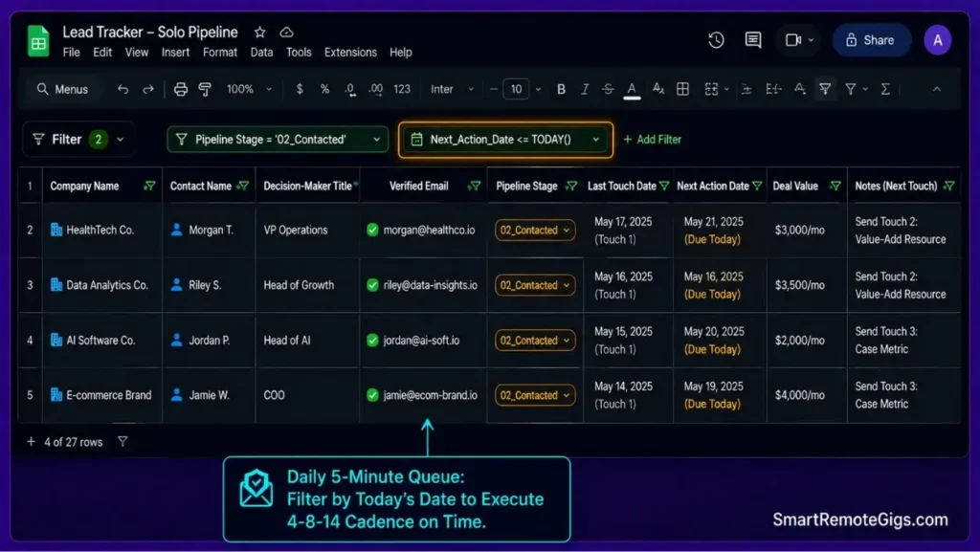The width and height of the screenshot is (980, 552).
Task: Open Pipeline Stage = '02_Contacted' filter dropdown
Action: pyautogui.click(x=278, y=140)
